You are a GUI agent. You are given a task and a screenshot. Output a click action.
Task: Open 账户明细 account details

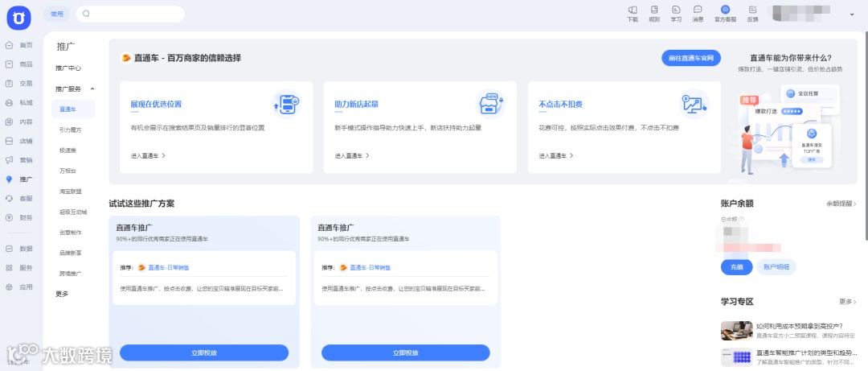click(776, 266)
